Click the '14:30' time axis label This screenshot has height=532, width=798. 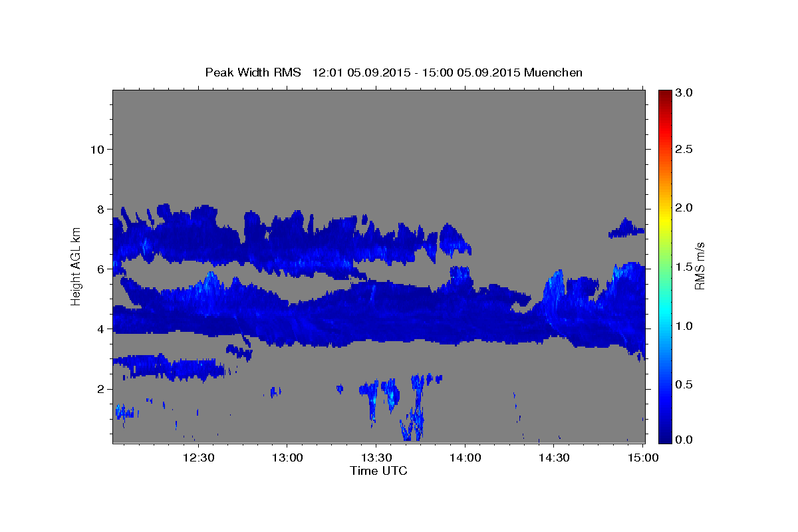tap(553, 458)
